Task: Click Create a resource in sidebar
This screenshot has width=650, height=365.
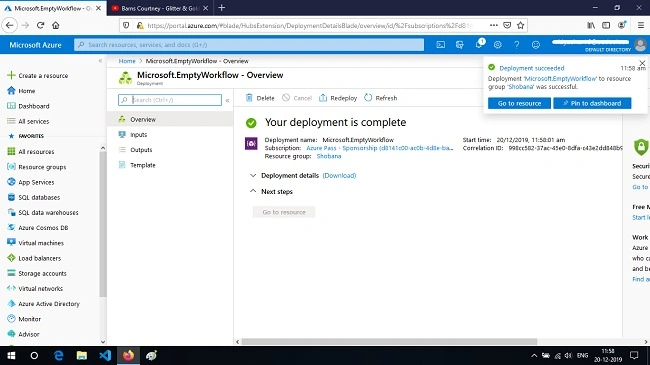Action: coord(38,75)
